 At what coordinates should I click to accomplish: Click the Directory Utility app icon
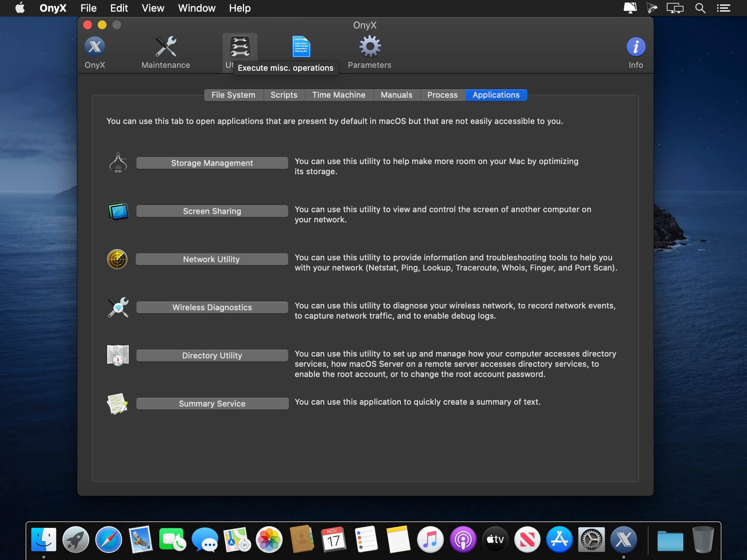click(118, 355)
